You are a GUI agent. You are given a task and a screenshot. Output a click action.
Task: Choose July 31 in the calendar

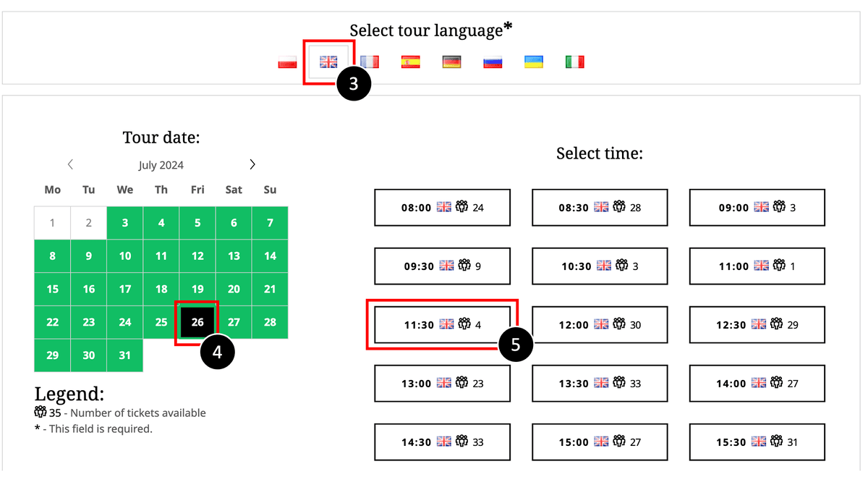[125, 355]
